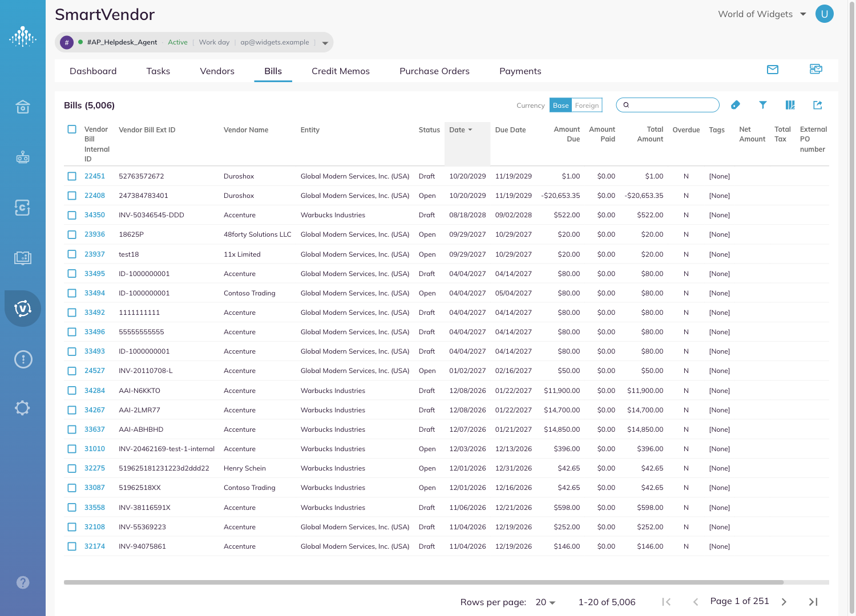Click the -$20,653.35 amount due cell
Viewport: 856px width, 616px height.
pyautogui.click(x=560, y=196)
